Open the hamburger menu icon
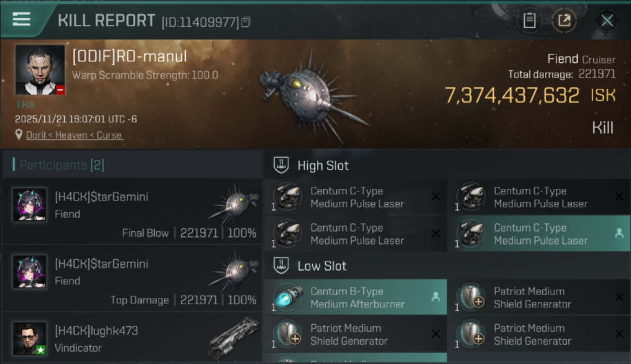The height and width of the screenshot is (364, 631). pos(22,19)
